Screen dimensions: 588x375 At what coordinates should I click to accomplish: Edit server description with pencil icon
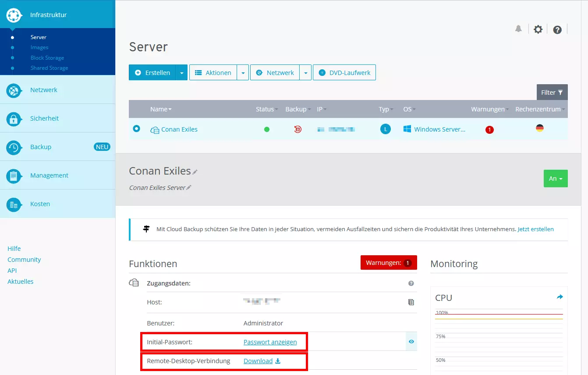[x=189, y=188]
